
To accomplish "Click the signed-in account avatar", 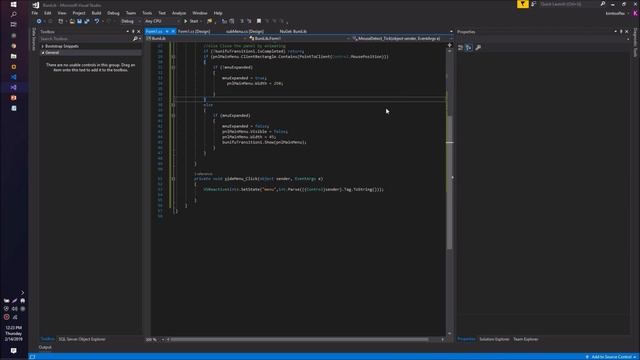I will pos(636,13).
